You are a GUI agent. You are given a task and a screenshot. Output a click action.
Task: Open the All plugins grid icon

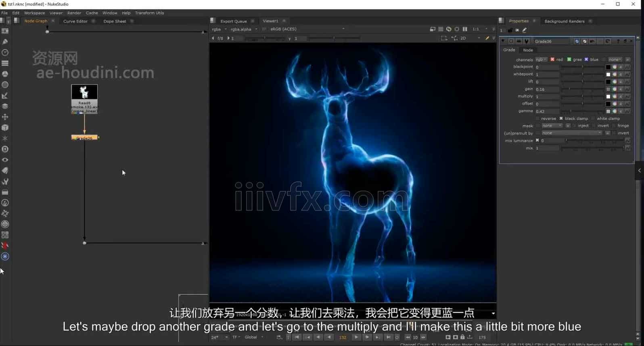(5, 235)
